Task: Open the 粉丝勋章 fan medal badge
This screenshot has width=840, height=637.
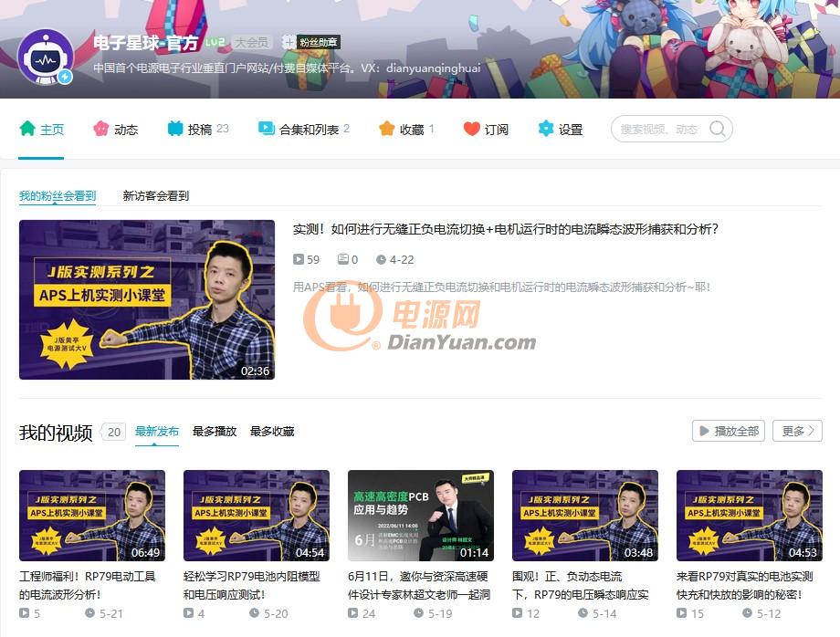Action: pos(311,42)
